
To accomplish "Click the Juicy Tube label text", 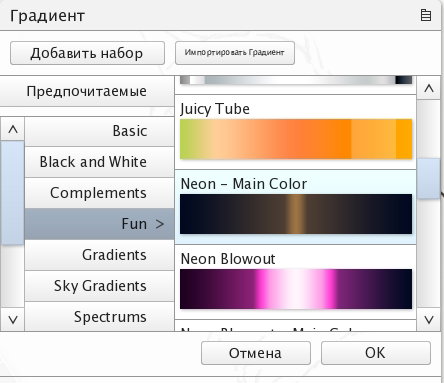I will [215, 109].
